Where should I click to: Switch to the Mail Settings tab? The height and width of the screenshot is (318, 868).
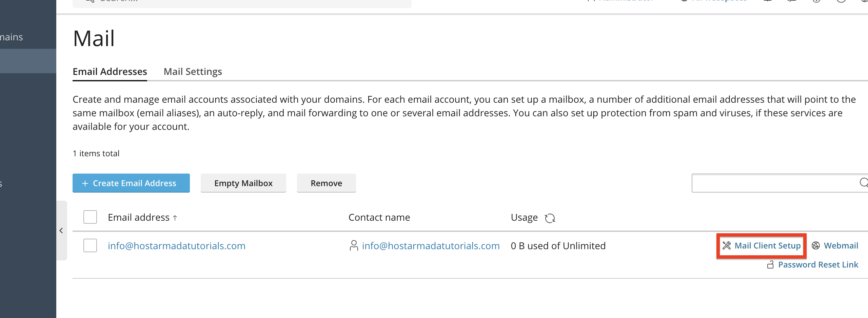[x=193, y=72]
